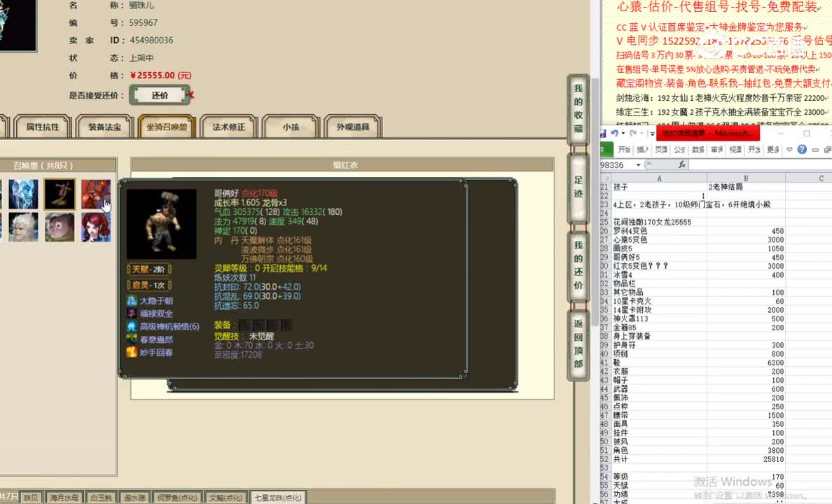832x504 pixels.
Task: Select the 七星龙珠(点化) pet tab
Action: click(278, 497)
